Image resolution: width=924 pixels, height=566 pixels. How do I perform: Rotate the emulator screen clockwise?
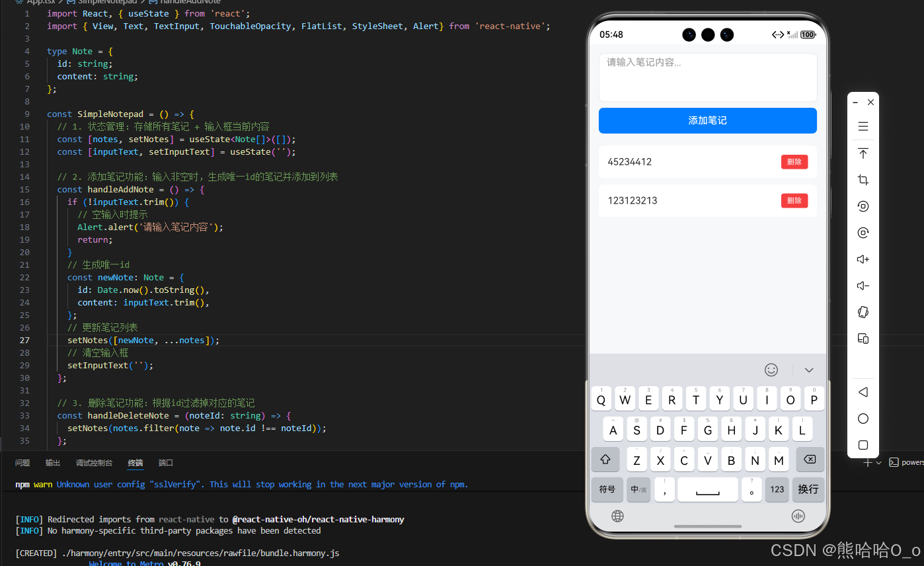click(863, 233)
